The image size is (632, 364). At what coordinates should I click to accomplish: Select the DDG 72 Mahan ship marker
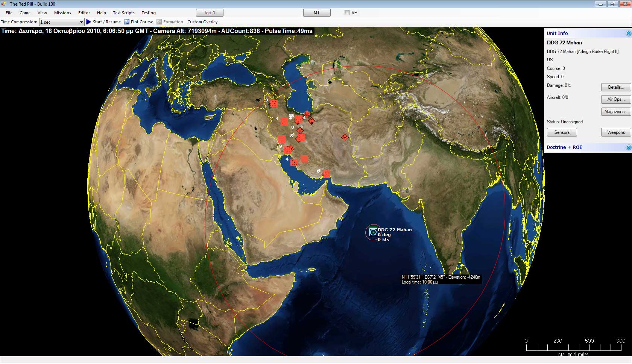pos(373,232)
